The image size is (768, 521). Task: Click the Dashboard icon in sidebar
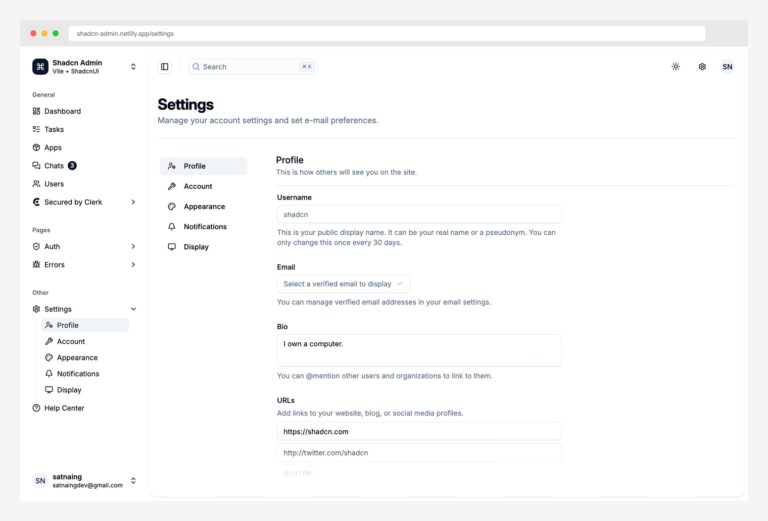[36, 111]
